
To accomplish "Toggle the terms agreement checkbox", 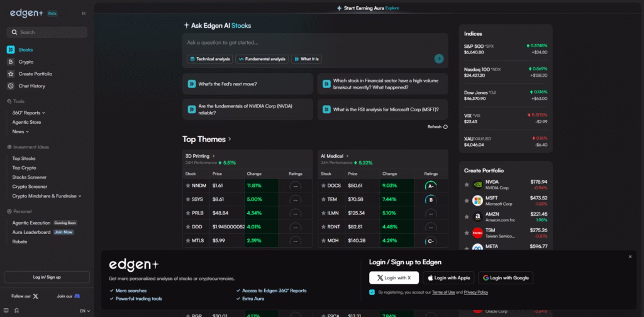I will 372,292.
